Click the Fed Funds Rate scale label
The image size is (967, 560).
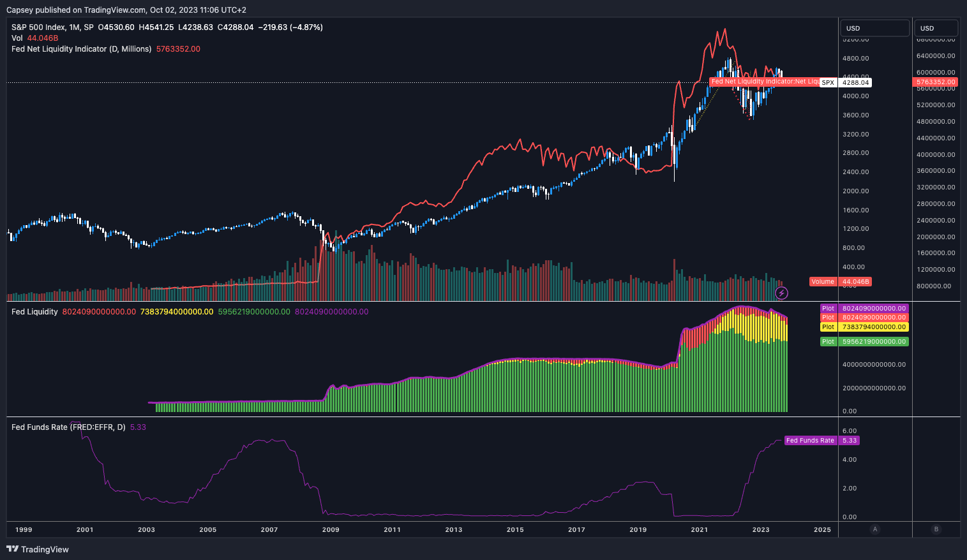point(809,441)
